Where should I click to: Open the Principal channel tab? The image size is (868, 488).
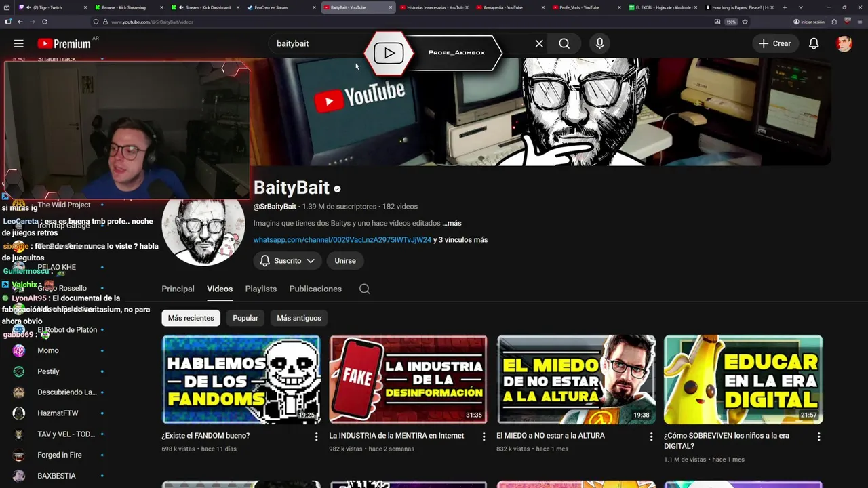178,289
